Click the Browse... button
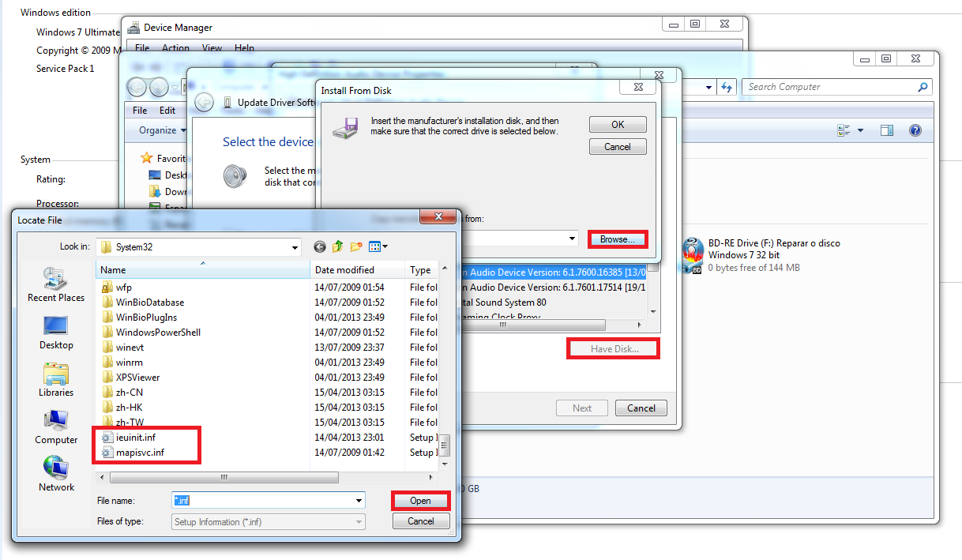The image size is (962, 560). click(618, 239)
